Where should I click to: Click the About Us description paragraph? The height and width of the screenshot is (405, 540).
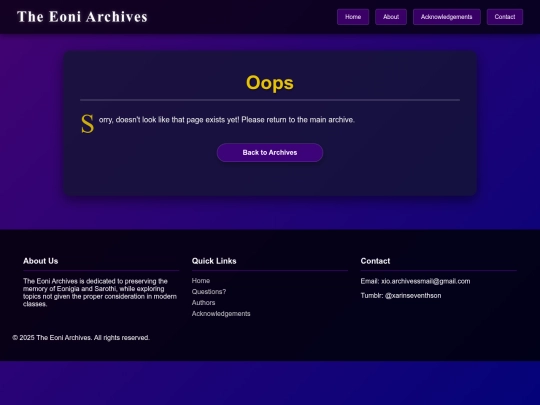[x=100, y=292]
